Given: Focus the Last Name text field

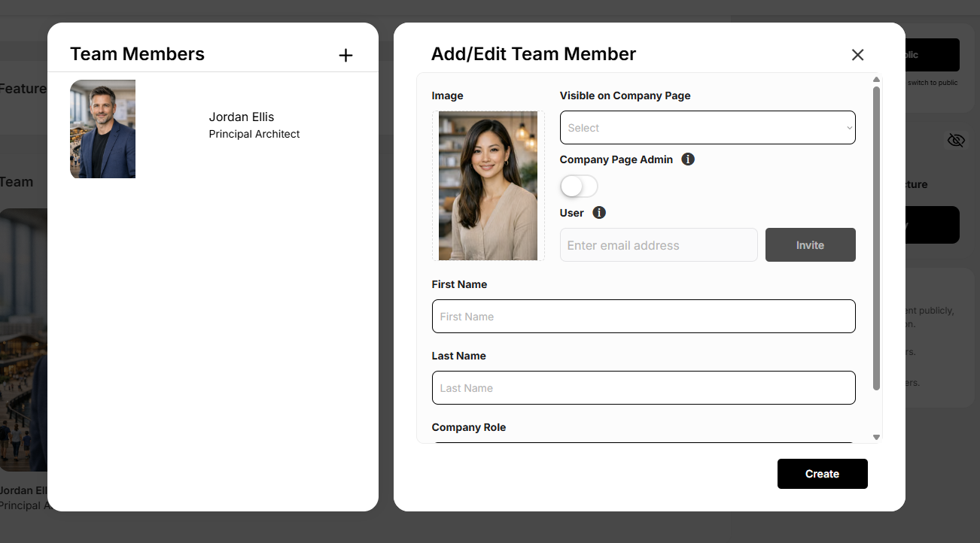Looking at the screenshot, I should pyautogui.click(x=644, y=388).
